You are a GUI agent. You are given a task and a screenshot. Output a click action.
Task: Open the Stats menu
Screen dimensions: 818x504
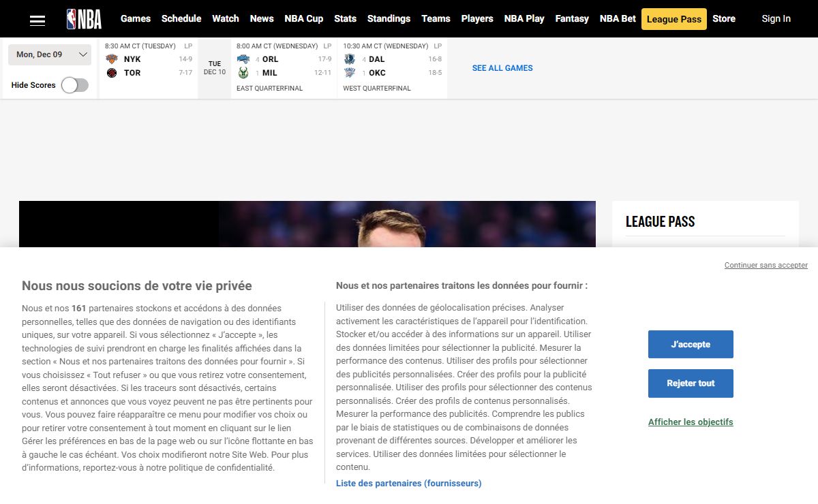(346, 18)
